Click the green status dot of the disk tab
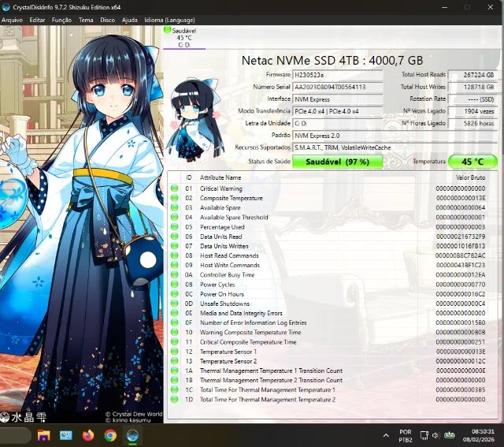 [x=167, y=30]
